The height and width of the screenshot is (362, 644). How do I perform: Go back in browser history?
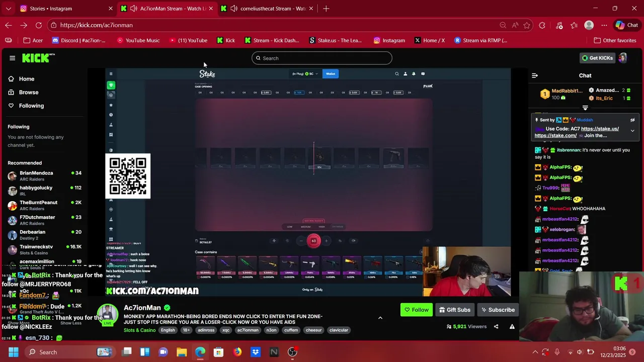click(9, 25)
